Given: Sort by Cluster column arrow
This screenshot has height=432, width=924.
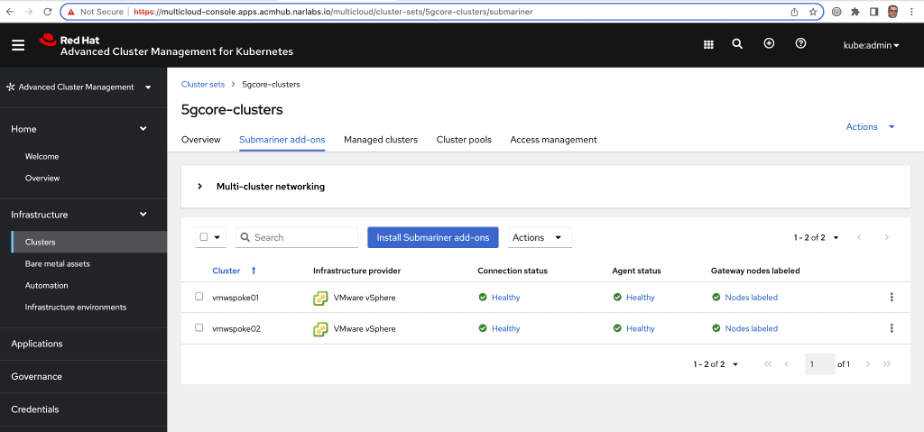Looking at the screenshot, I should click(x=253, y=271).
